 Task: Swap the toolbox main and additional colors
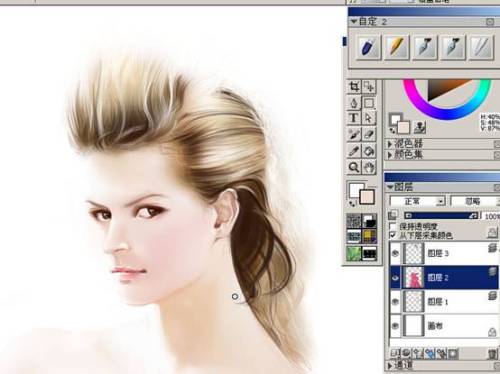point(352,203)
